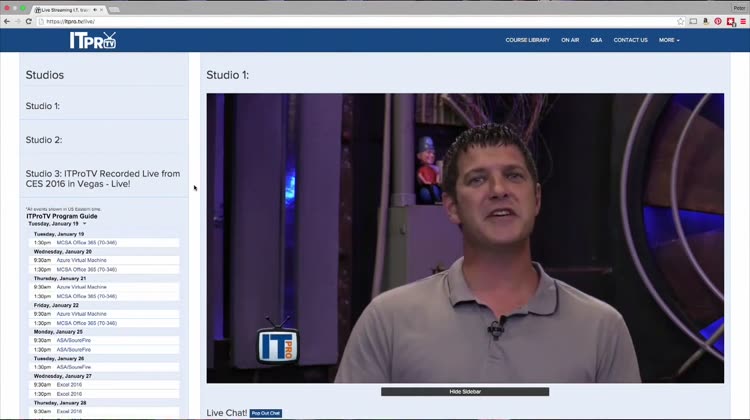Expand the MORE dropdown menu
The width and height of the screenshot is (750, 420).
(x=669, y=40)
